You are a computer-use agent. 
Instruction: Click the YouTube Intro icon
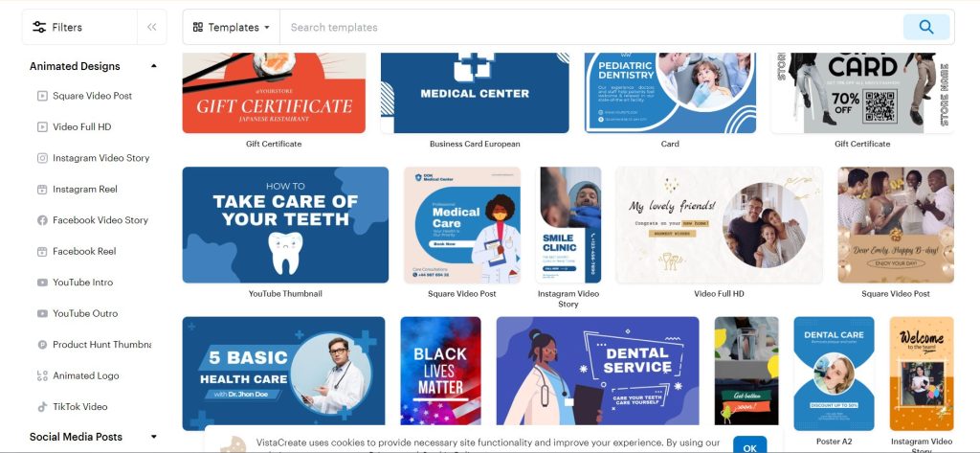click(42, 283)
